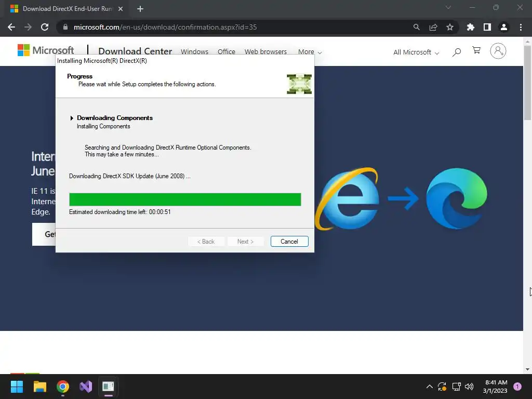Click 'Downloading DirectX SDK Update (June 2008)' text
This screenshot has width=532, height=399.
[x=129, y=176]
